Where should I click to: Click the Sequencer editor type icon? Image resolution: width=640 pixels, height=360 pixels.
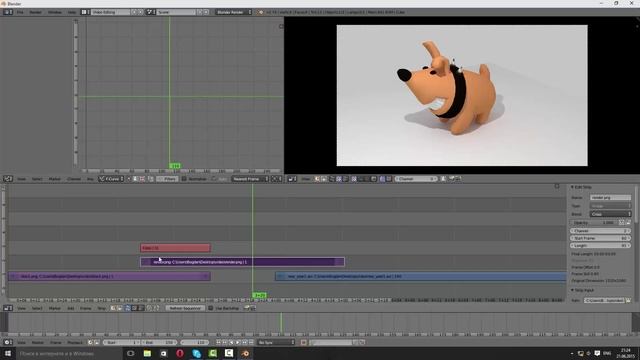pos(8,308)
